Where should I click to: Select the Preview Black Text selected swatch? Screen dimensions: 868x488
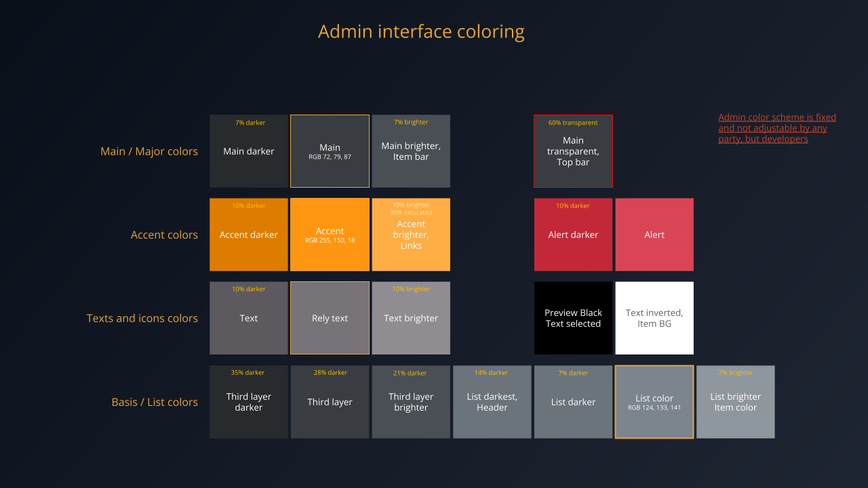[573, 317]
